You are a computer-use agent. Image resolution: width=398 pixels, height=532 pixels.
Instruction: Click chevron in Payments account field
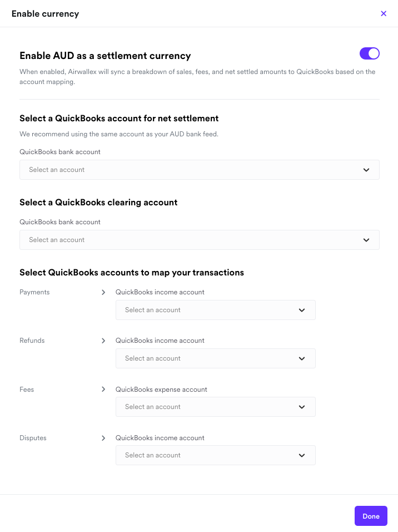(x=302, y=310)
